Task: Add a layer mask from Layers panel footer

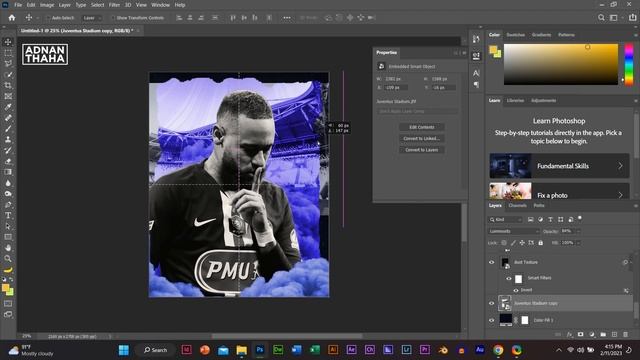Action: tap(580, 335)
